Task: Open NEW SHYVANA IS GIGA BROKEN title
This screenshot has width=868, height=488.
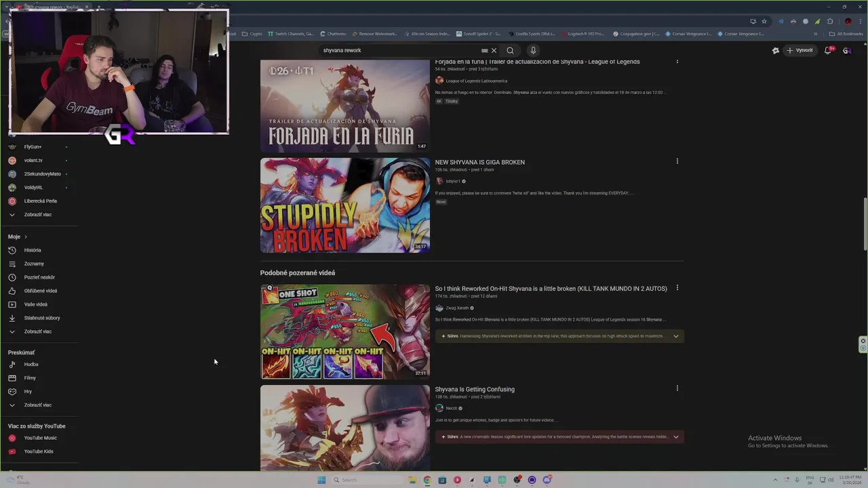Action: 479,163
